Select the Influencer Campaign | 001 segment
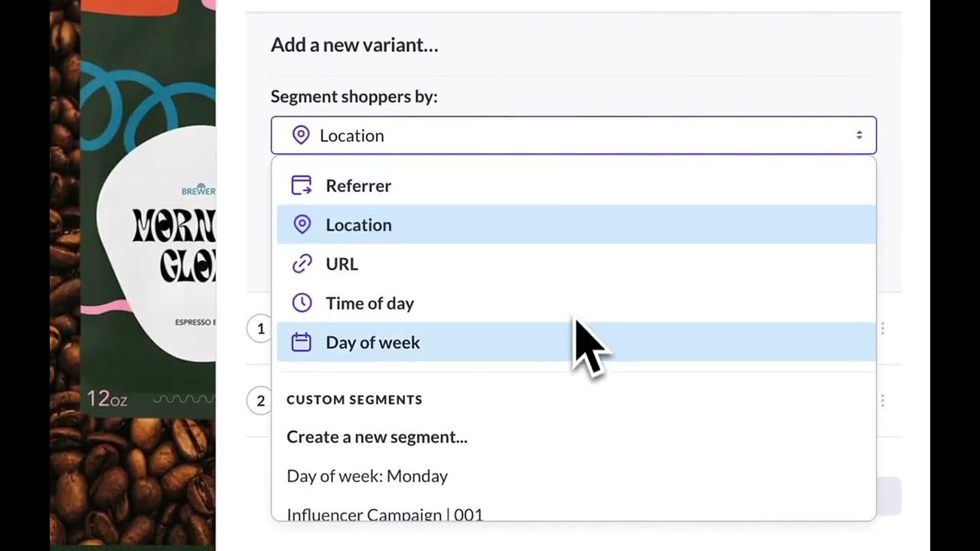This screenshot has height=551, width=980. pos(384,513)
